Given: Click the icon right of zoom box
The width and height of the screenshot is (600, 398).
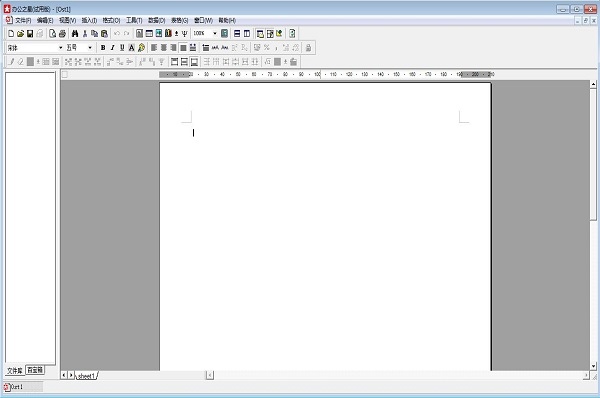Looking at the screenshot, I should 225,34.
